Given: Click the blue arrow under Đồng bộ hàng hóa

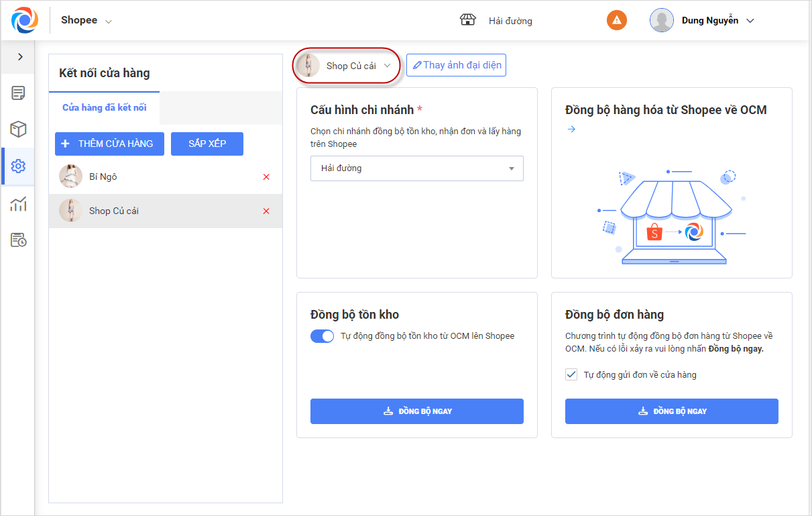Looking at the screenshot, I should [x=571, y=129].
